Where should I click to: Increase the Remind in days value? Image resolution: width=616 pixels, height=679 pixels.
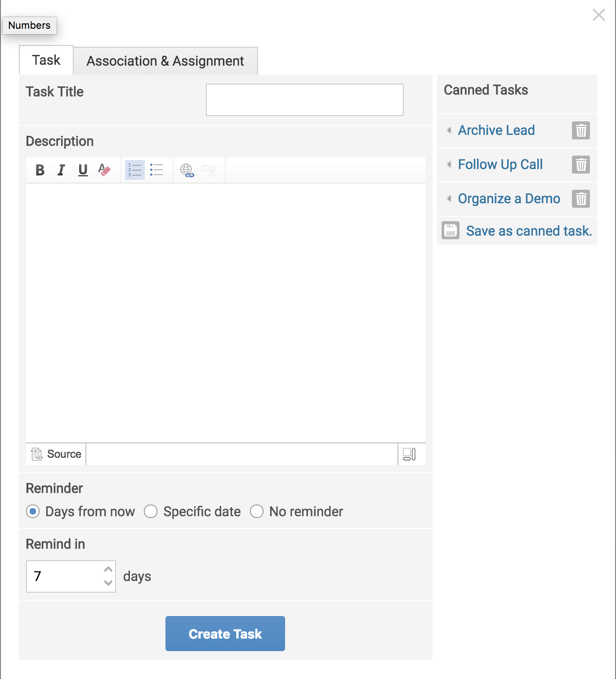tap(107, 570)
